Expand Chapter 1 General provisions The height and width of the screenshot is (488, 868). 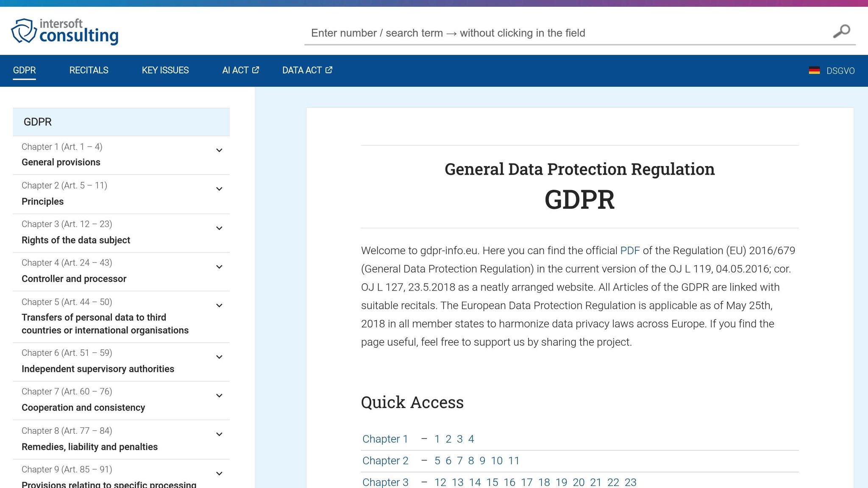(x=219, y=150)
